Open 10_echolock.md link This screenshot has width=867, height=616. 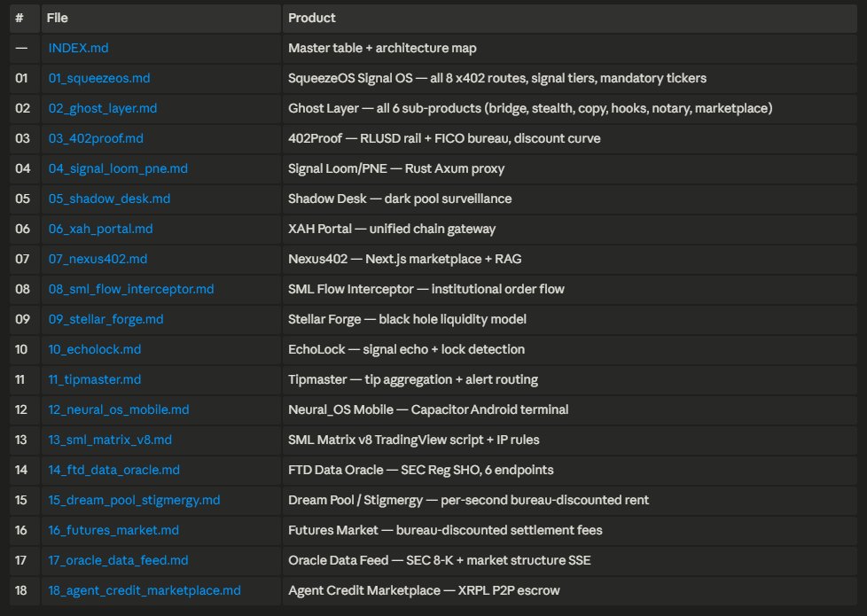tap(94, 349)
